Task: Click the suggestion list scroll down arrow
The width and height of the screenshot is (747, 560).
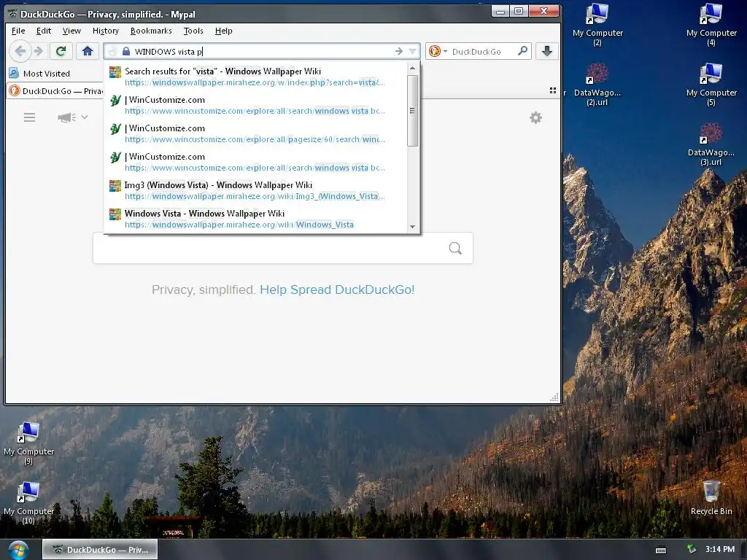Action: click(413, 227)
